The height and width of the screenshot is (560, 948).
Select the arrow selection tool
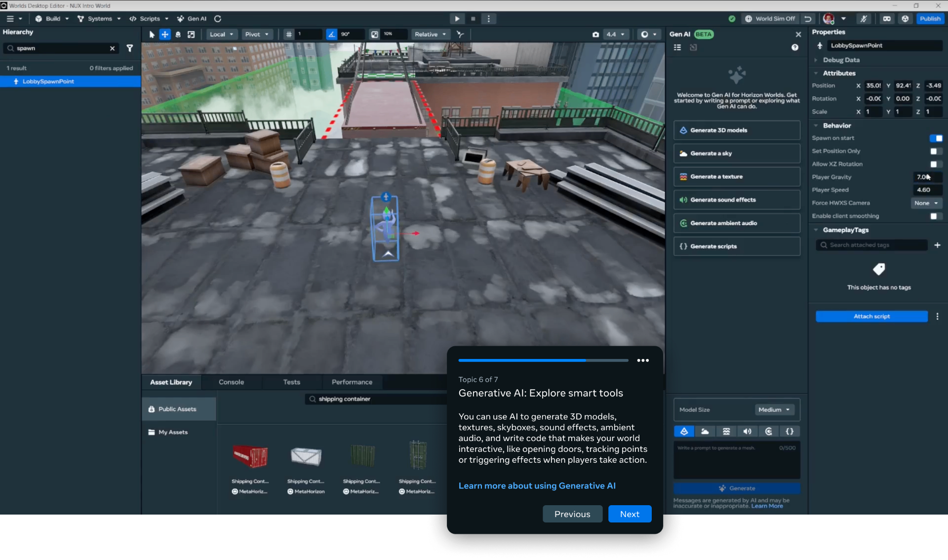pyautogui.click(x=152, y=35)
